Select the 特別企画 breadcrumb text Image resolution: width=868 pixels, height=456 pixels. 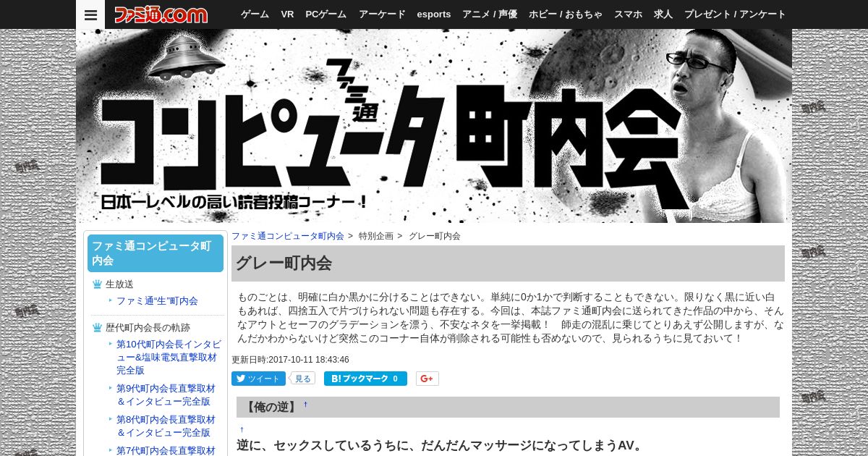(x=376, y=236)
